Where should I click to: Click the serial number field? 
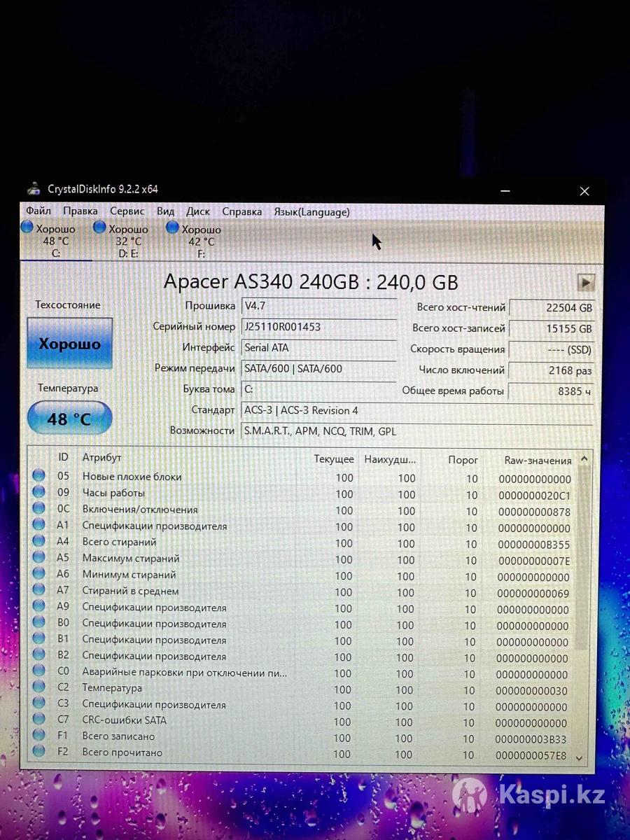[318, 327]
